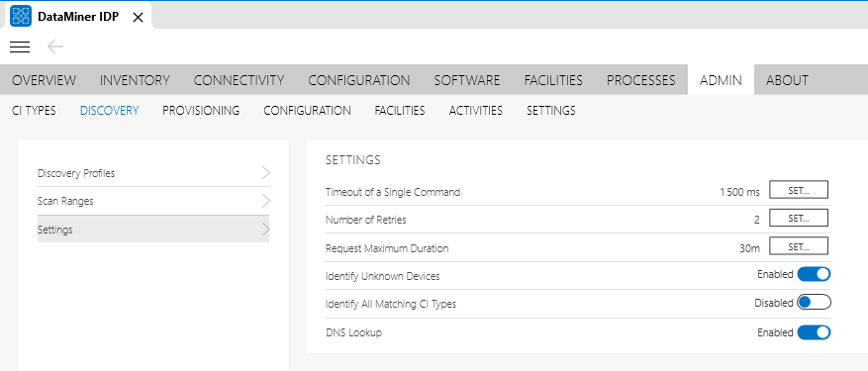This screenshot has height=371, width=868.
Task: Click the Disabled status text
Action: 774,303
